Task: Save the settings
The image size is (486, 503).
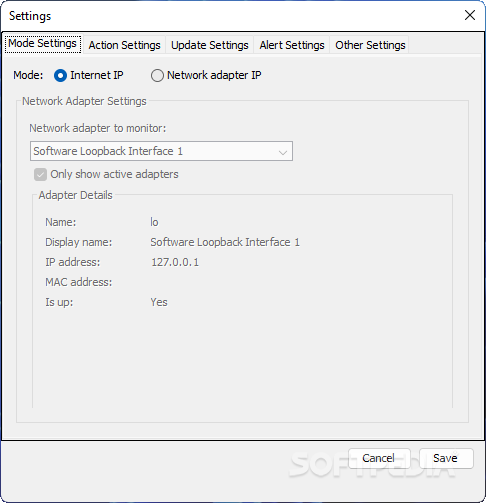Action: pyautogui.click(x=446, y=459)
